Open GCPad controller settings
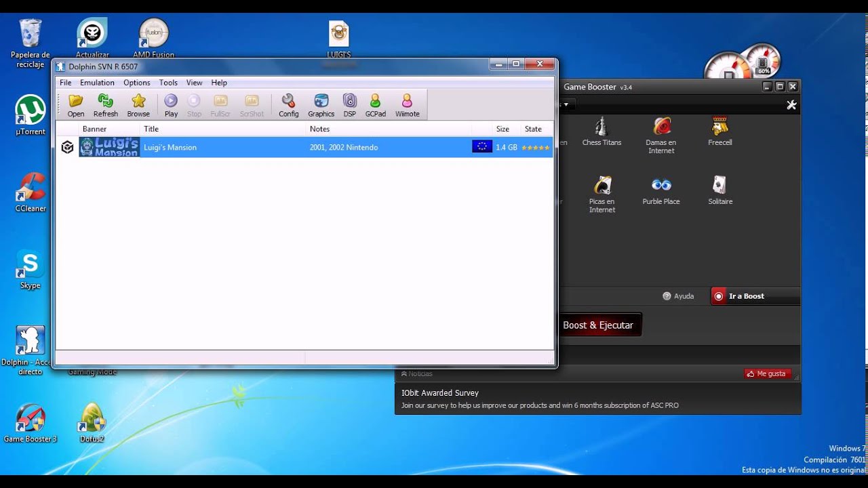 point(375,106)
